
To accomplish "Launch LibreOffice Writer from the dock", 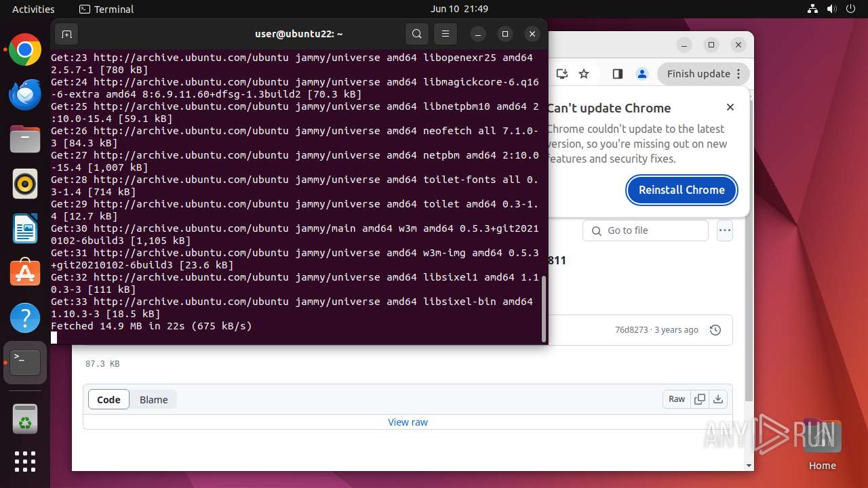I will [x=25, y=228].
